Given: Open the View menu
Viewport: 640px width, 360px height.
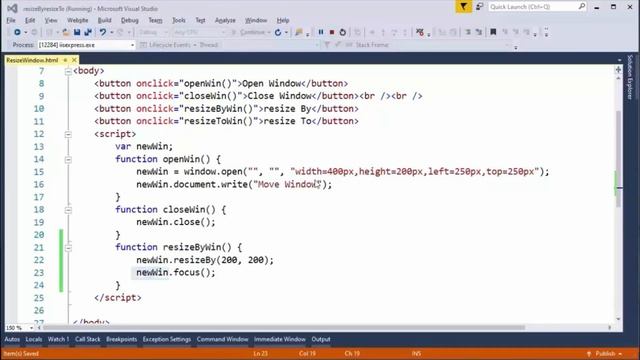Looking at the screenshot, I should click(51, 20).
